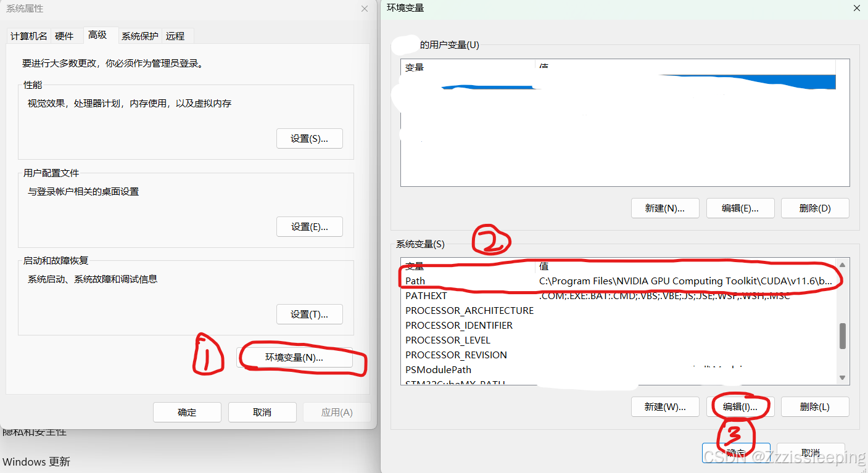The height and width of the screenshot is (473, 868).
Task: Click the system variables 值 column header
Action: point(686,266)
